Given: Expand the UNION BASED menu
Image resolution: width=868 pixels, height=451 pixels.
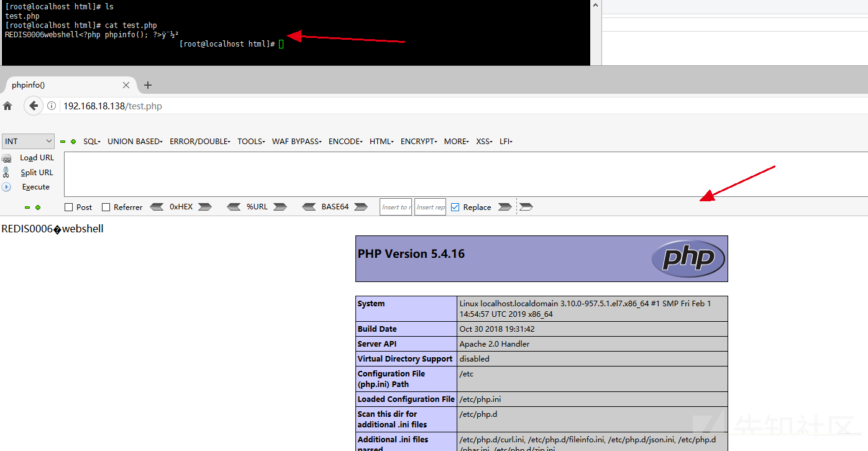Looking at the screenshot, I should (135, 142).
